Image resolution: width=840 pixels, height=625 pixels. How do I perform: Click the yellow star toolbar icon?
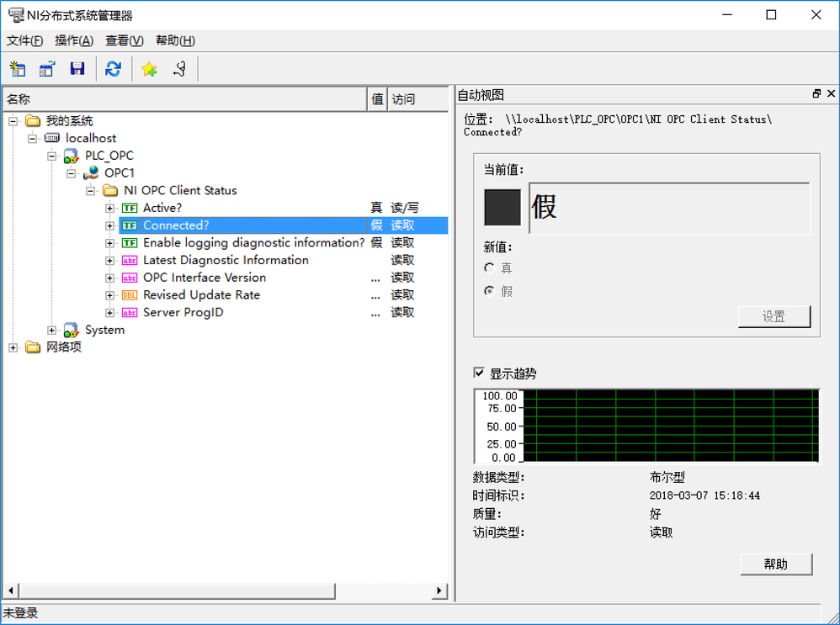(149, 68)
